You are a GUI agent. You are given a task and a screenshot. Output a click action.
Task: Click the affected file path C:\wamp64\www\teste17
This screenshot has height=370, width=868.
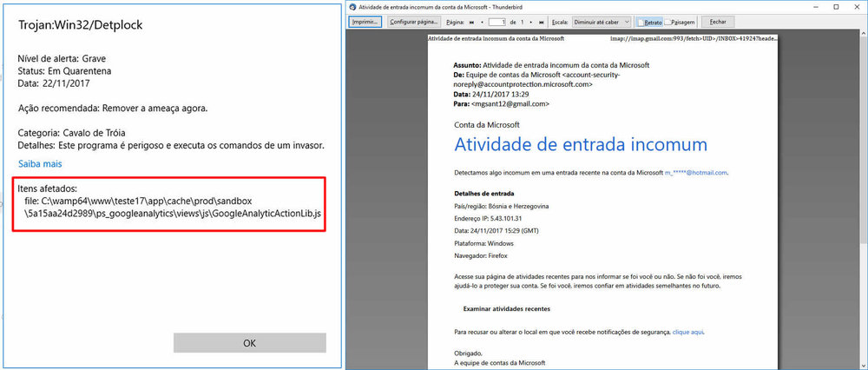[174, 207]
